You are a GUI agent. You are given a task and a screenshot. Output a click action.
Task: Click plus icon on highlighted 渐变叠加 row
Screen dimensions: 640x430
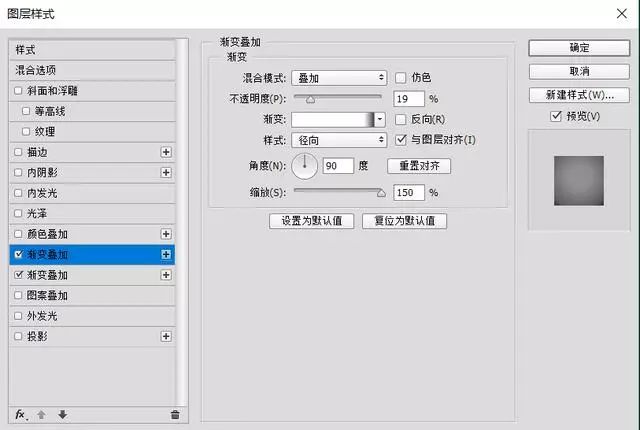(x=166, y=255)
